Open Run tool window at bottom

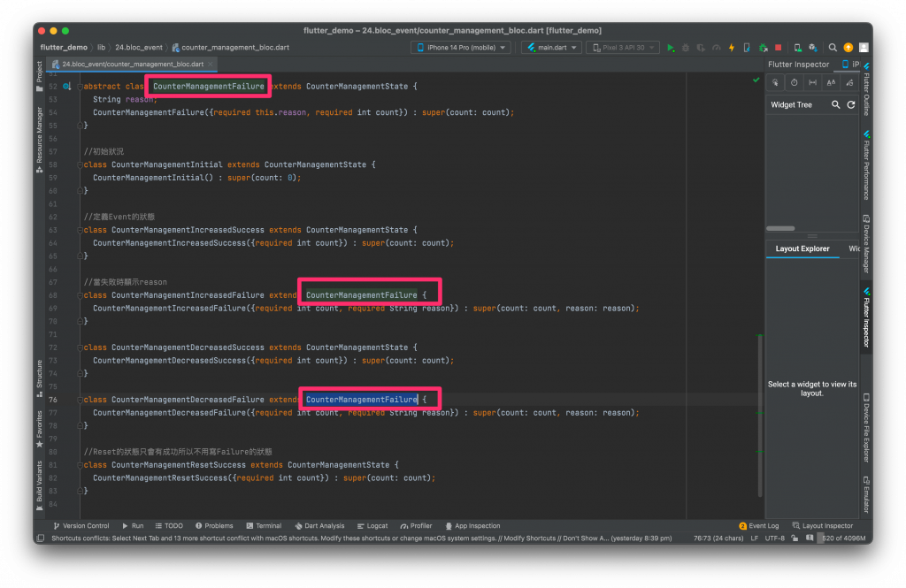pyautogui.click(x=133, y=526)
